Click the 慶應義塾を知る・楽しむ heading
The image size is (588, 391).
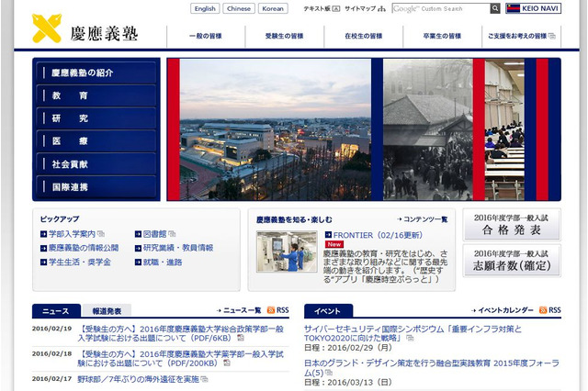[x=294, y=219]
